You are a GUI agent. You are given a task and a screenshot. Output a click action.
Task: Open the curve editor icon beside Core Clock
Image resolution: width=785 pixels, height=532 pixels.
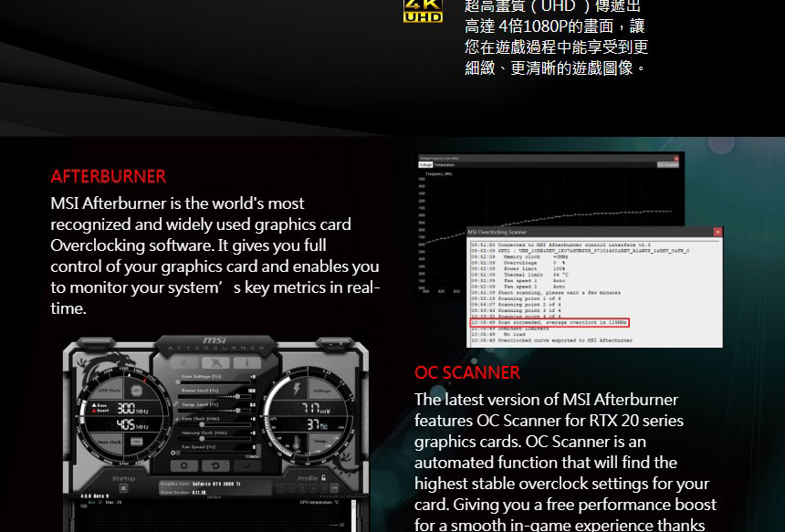click(x=177, y=420)
